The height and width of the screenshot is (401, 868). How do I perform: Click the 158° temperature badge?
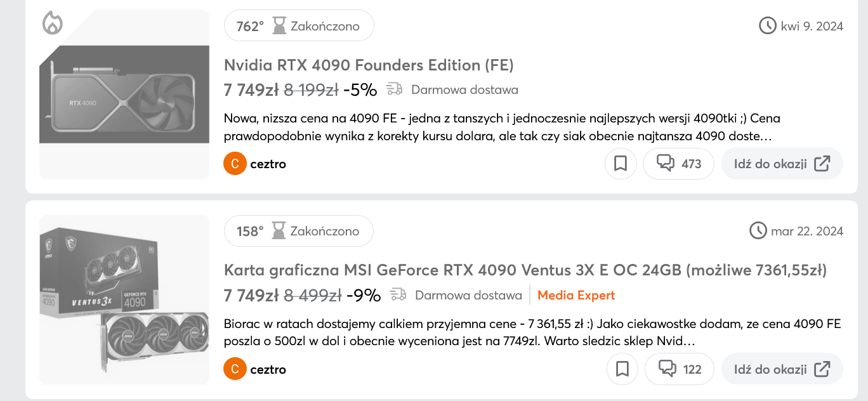250,232
